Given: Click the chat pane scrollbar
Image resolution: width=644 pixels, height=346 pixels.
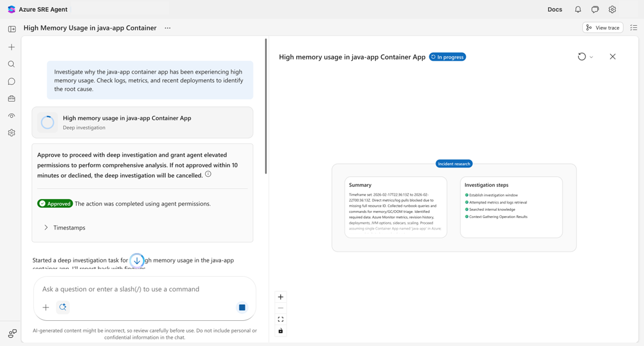Looking at the screenshot, I should coord(266,105).
